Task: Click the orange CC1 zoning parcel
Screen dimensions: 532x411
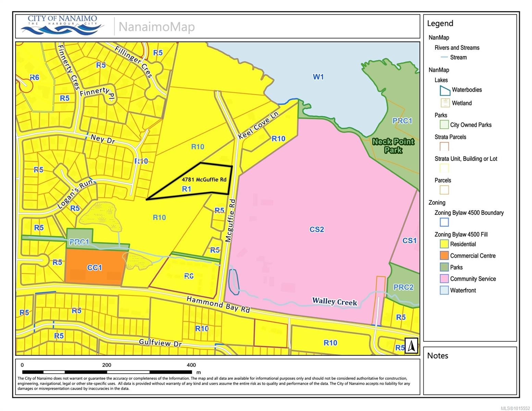Action: (x=94, y=267)
